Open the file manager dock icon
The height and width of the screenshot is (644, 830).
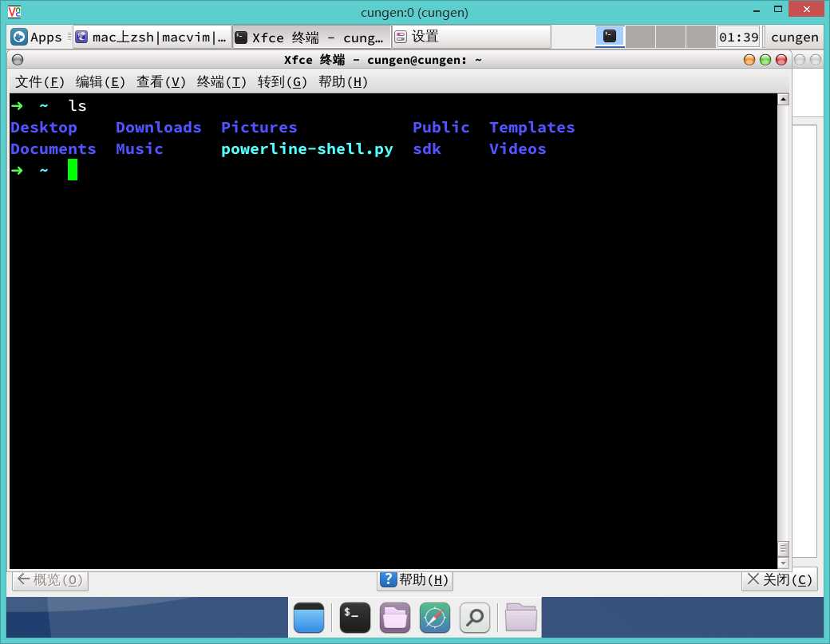(395, 618)
